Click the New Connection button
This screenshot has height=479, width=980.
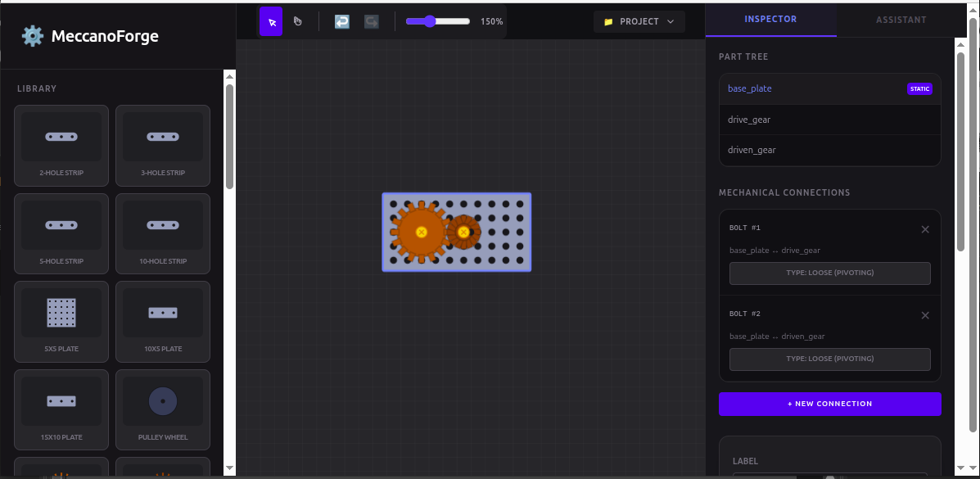(830, 404)
